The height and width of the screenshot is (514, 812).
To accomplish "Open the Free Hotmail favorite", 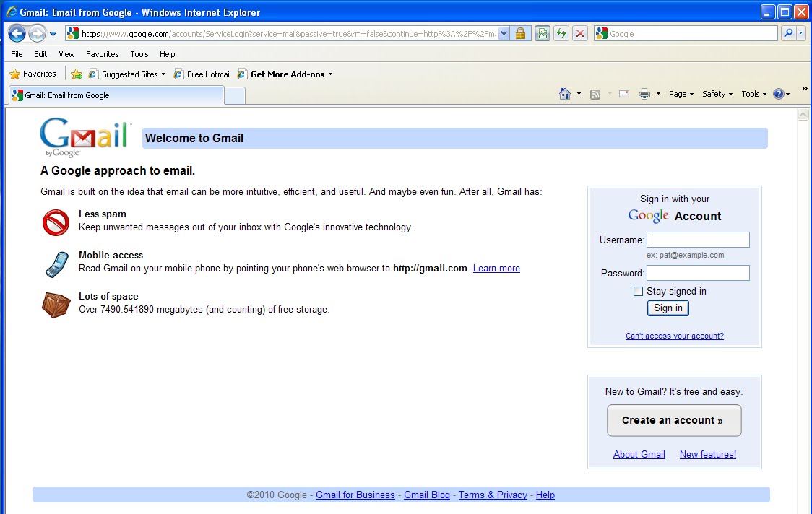I will 202,74.
